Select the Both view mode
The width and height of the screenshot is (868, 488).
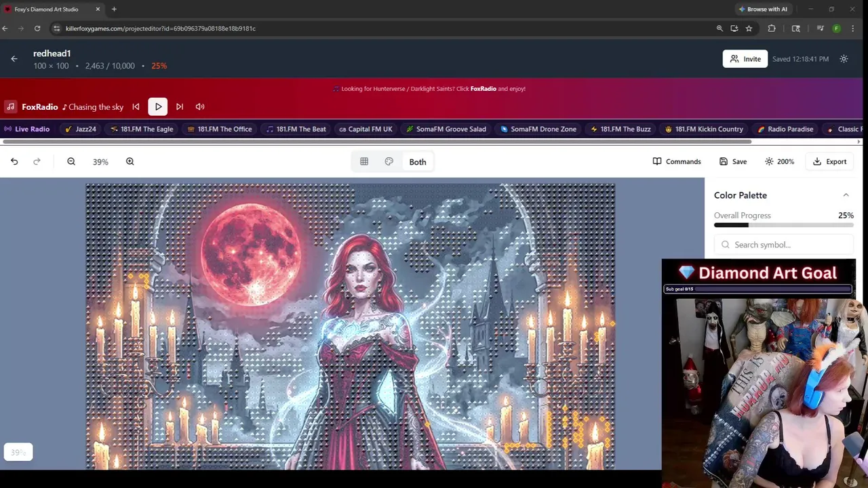pyautogui.click(x=418, y=161)
